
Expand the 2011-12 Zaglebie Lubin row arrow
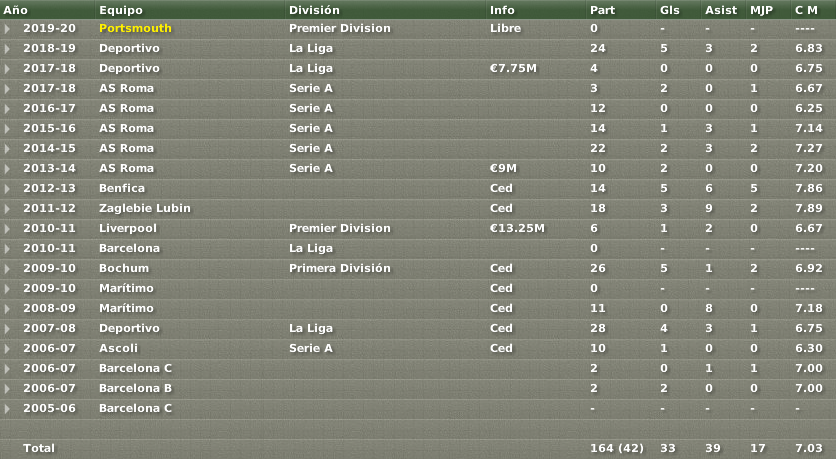pyautogui.click(x=7, y=209)
